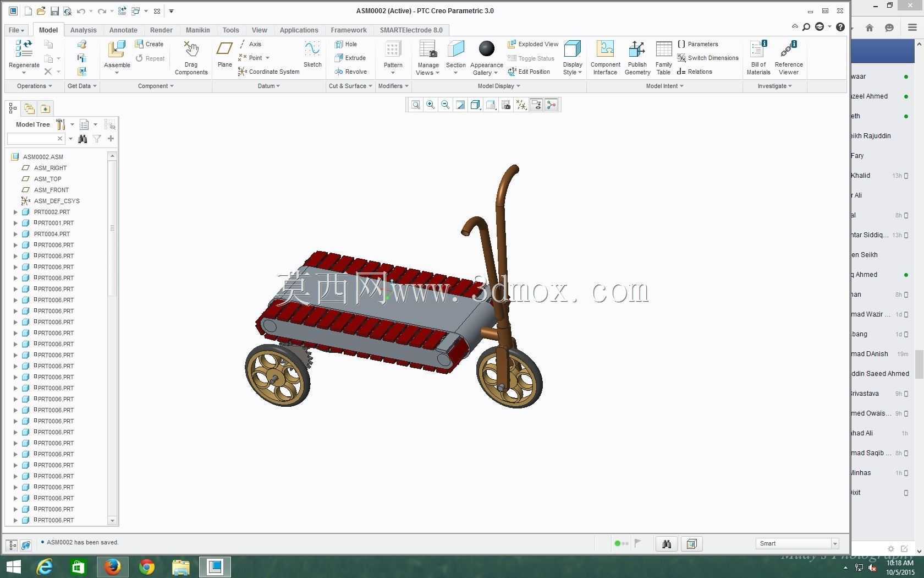Create a datum Plane
The width and height of the screenshot is (924, 578).
point(224,54)
